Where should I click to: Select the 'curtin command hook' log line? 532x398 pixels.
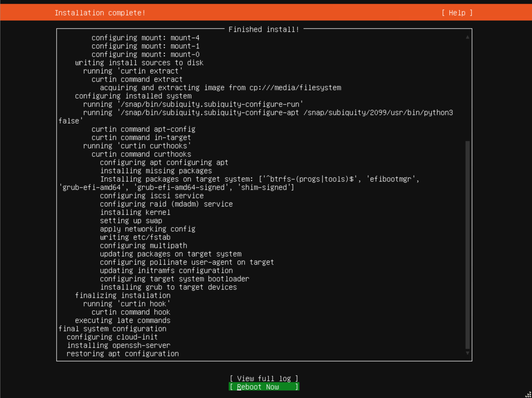(x=131, y=312)
